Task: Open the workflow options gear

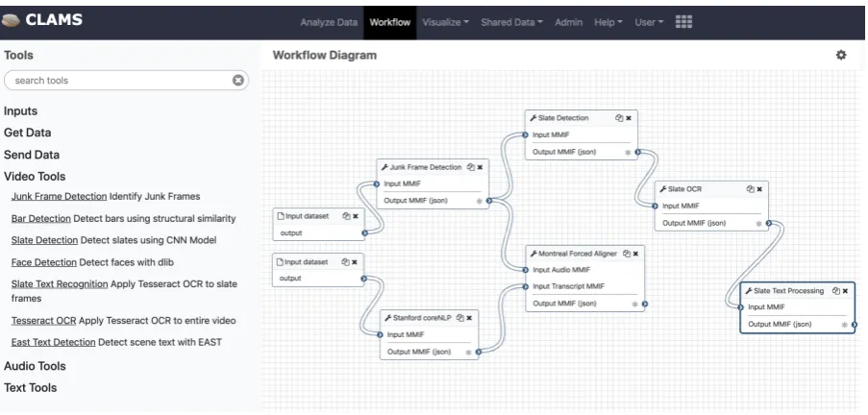Action: 841,55
